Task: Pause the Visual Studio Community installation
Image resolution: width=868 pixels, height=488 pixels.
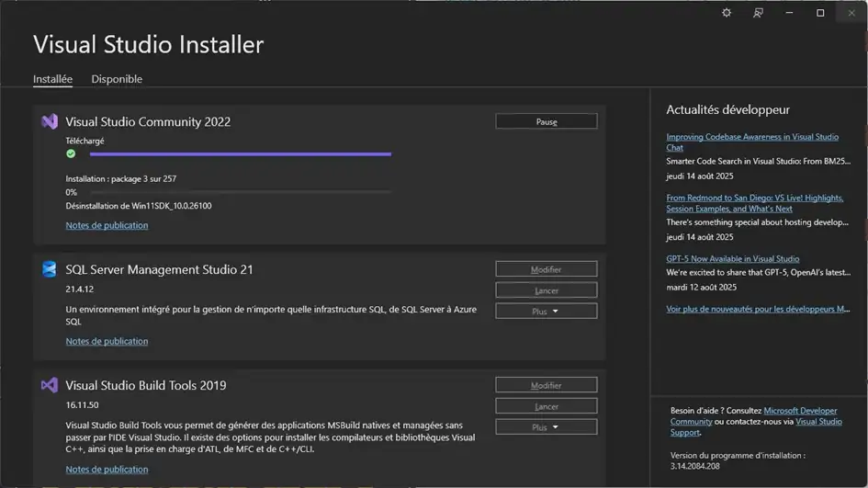Action: [547, 121]
